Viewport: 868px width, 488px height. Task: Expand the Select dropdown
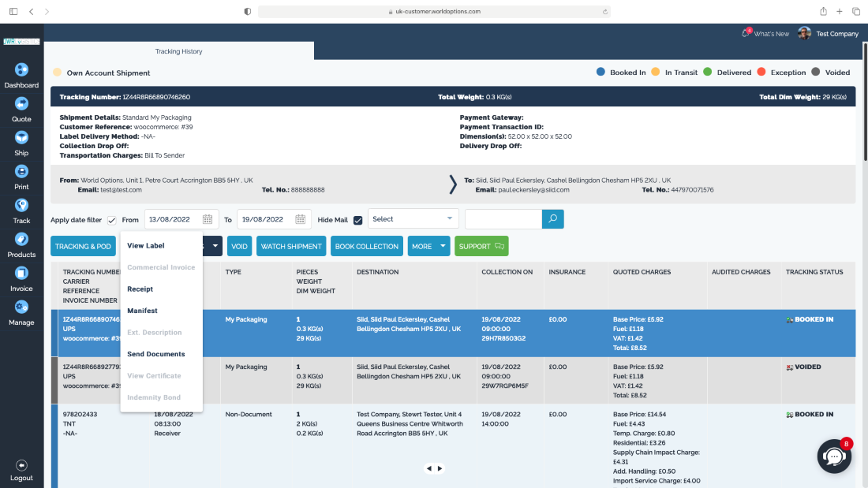tap(413, 219)
